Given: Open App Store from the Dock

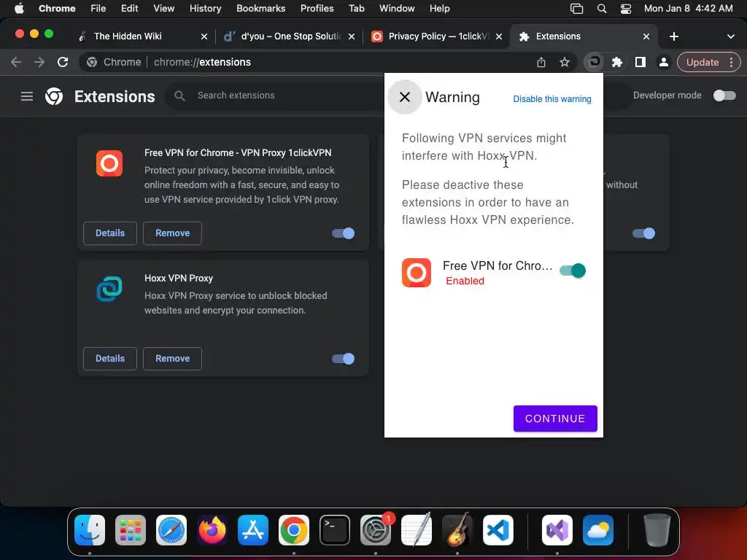Looking at the screenshot, I should [x=253, y=530].
